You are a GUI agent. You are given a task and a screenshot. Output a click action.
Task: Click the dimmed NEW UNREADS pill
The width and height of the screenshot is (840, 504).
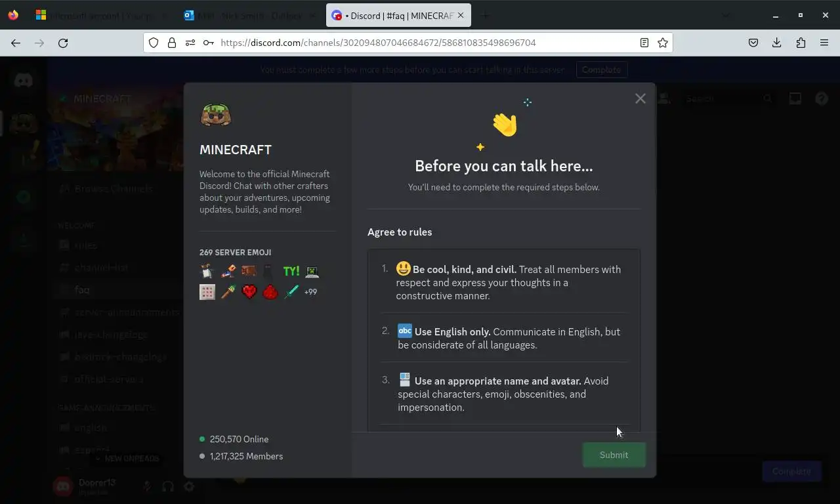(x=127, y=458)
